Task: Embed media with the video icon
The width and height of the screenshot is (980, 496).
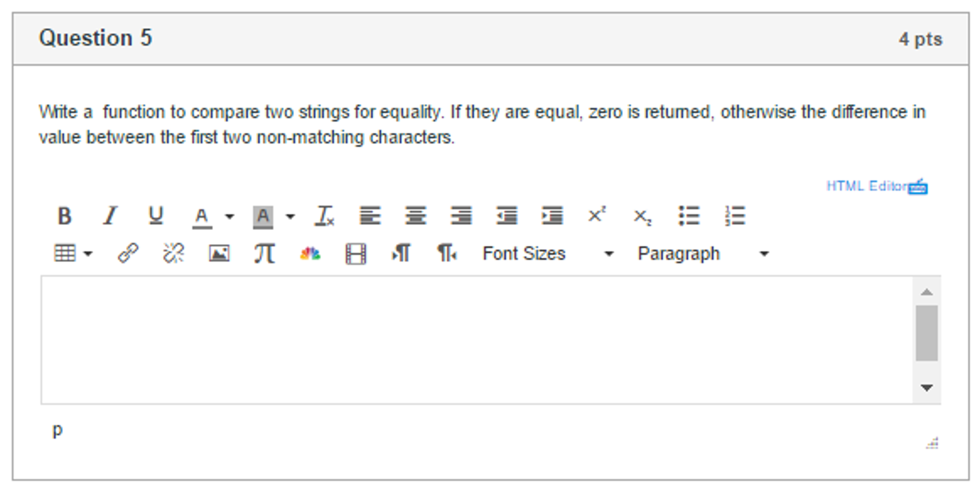Action: (355, 253)
